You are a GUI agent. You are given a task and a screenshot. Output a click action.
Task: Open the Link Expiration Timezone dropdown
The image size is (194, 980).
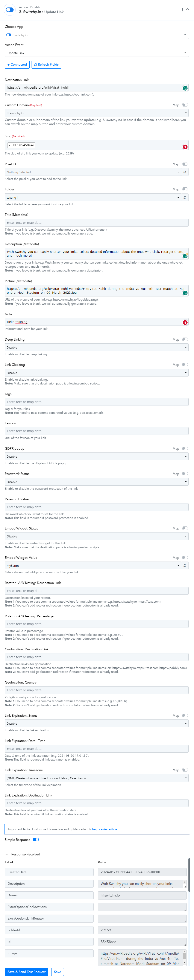click(97, 778)
